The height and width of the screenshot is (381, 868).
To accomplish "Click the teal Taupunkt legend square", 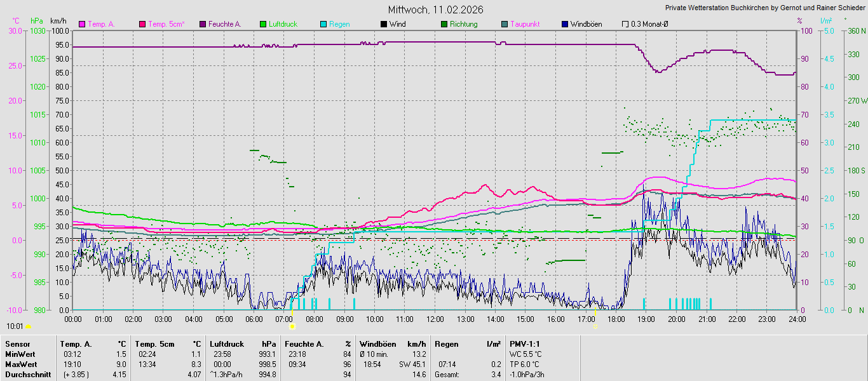I will 505,24.
